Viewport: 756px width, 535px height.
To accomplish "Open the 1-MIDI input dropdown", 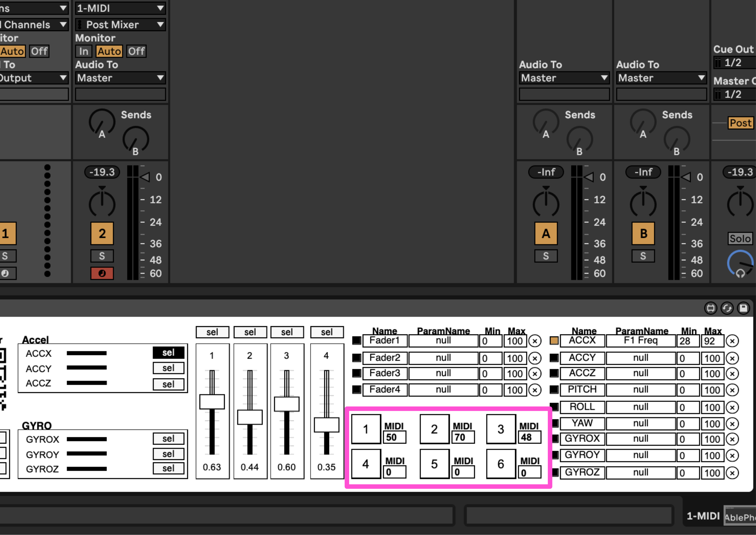I will coord(120,8).
